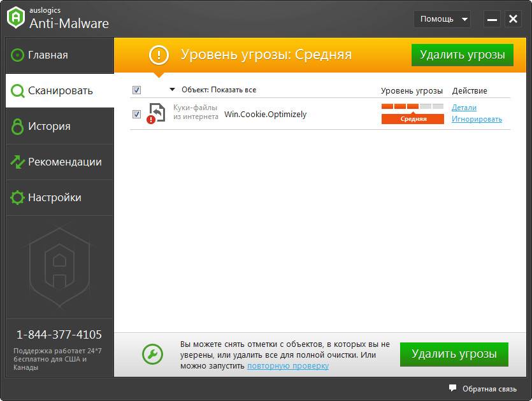The image size is (532, 401).
Task: Click the История padlock icon
Action: [17, 127]
